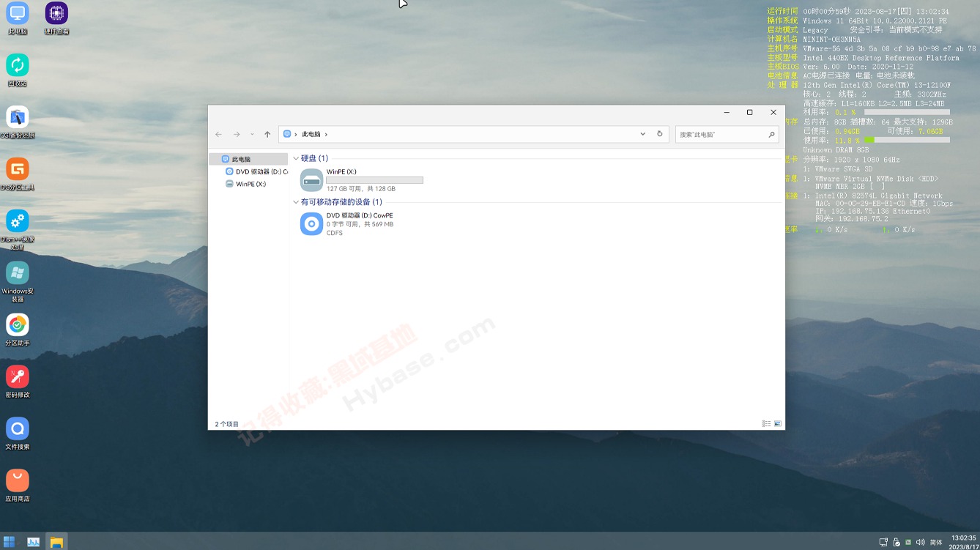Click the 2 个项目 status text
Screen dimensions: 980x550
point(226,424)
